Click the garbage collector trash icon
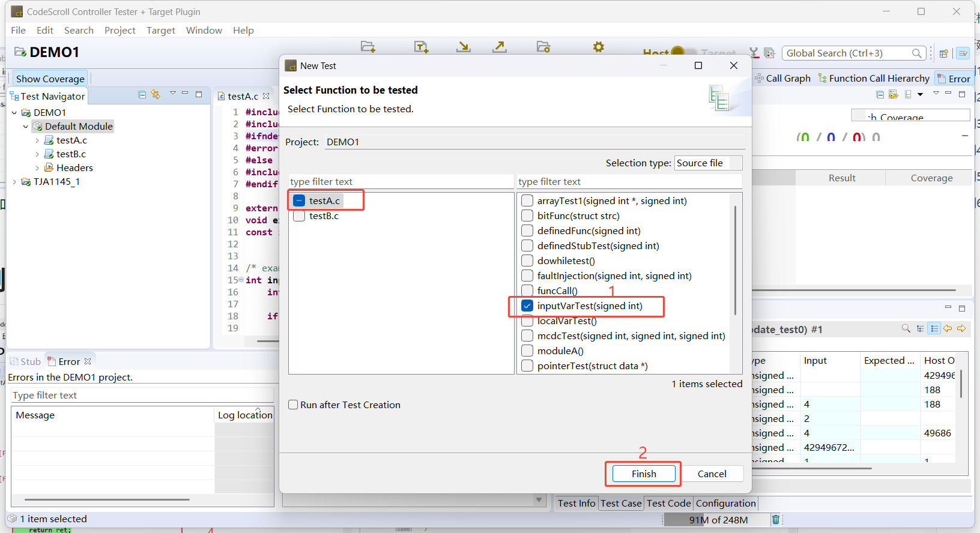 pyautogui.click(x=776, y=520)
